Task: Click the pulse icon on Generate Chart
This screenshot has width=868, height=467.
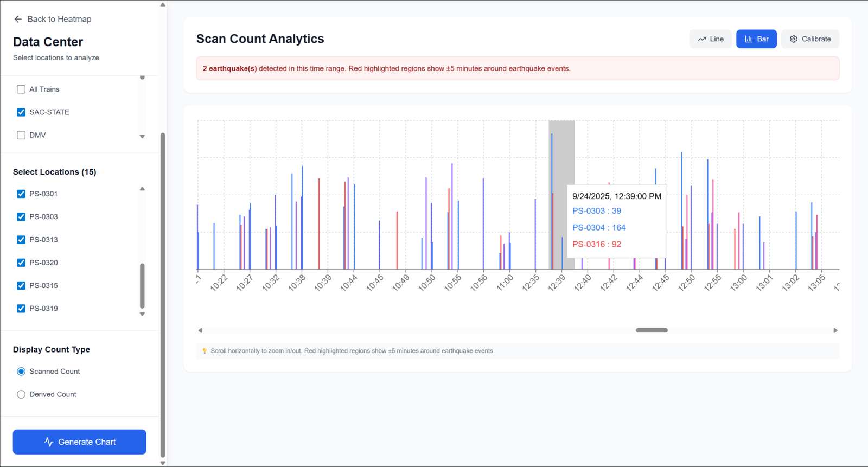Action: tap(49, 442)
